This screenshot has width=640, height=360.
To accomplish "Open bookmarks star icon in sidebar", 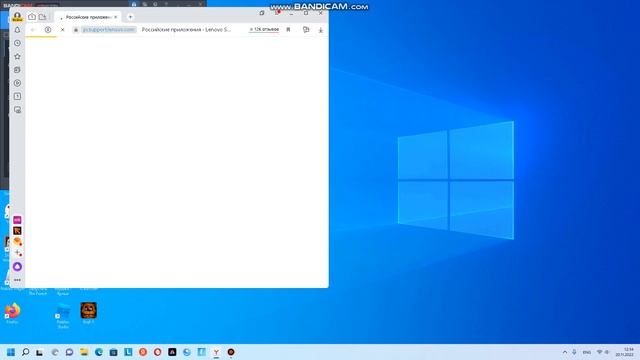I will coord(17,56).
